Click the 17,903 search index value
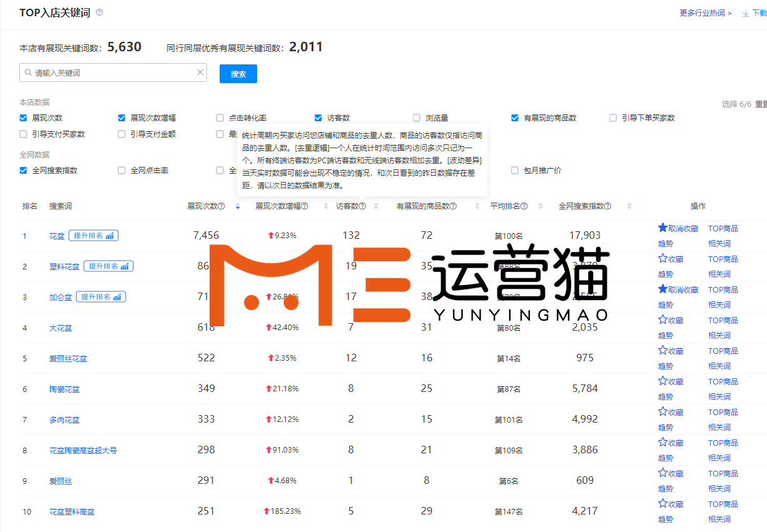The height and width of the screenshot is (532, 767). [585, 236]
